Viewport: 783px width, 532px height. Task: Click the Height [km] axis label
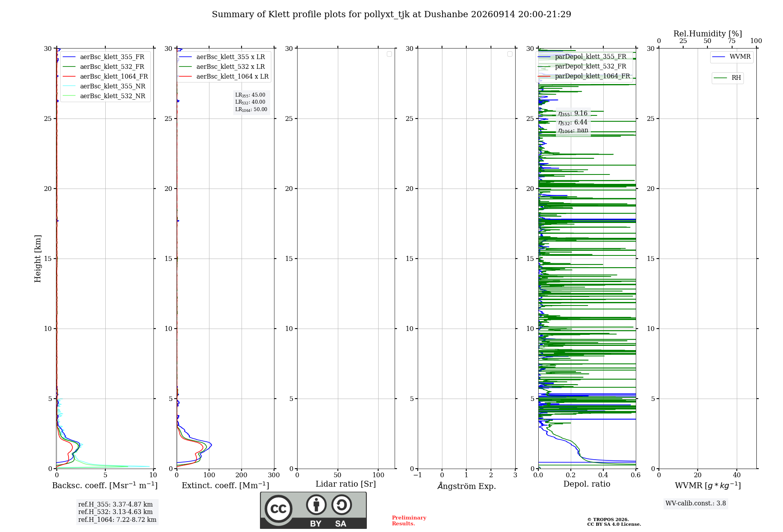tap(38, 259)
